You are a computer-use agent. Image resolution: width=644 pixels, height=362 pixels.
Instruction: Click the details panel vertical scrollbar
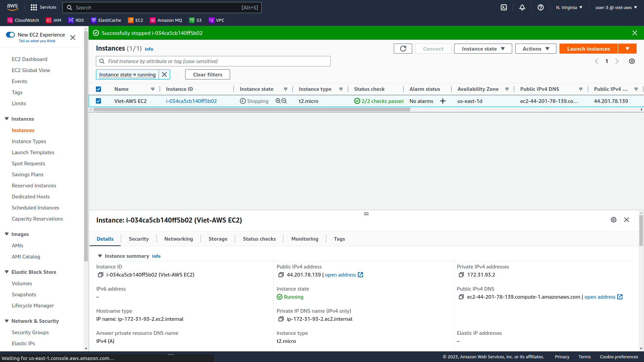coord(641,231)
